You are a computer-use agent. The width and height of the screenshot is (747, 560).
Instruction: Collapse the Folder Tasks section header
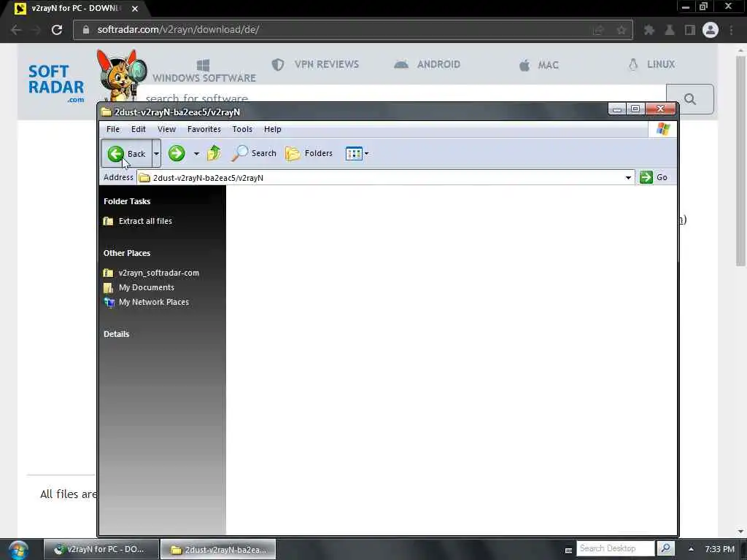(x=127, y=201)
